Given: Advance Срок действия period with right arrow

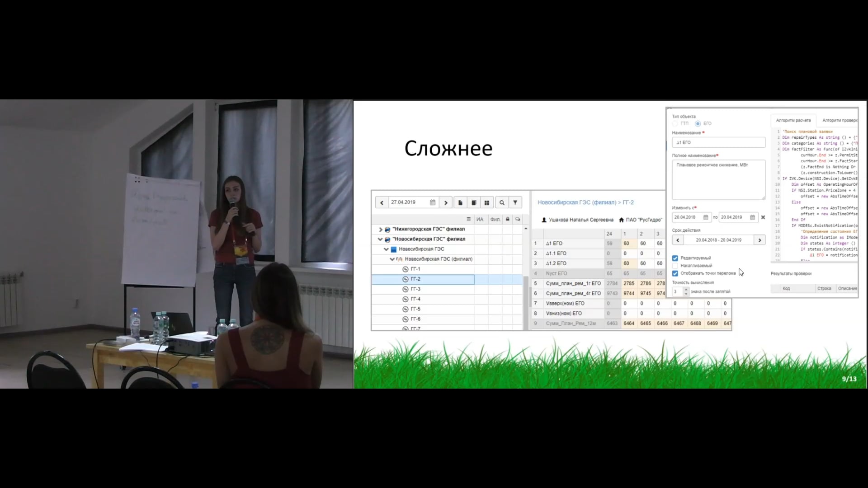Looking at the screenshot, I should click(759, 240).
